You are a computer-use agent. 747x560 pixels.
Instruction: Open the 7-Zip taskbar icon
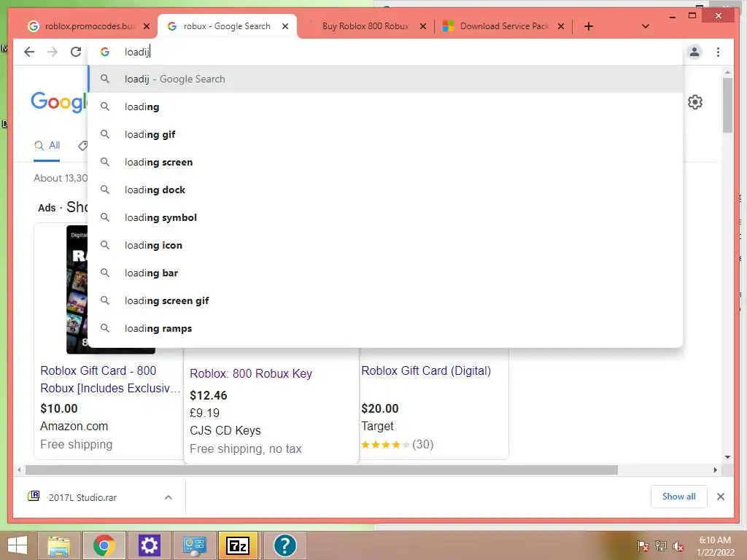coord(238,545)
